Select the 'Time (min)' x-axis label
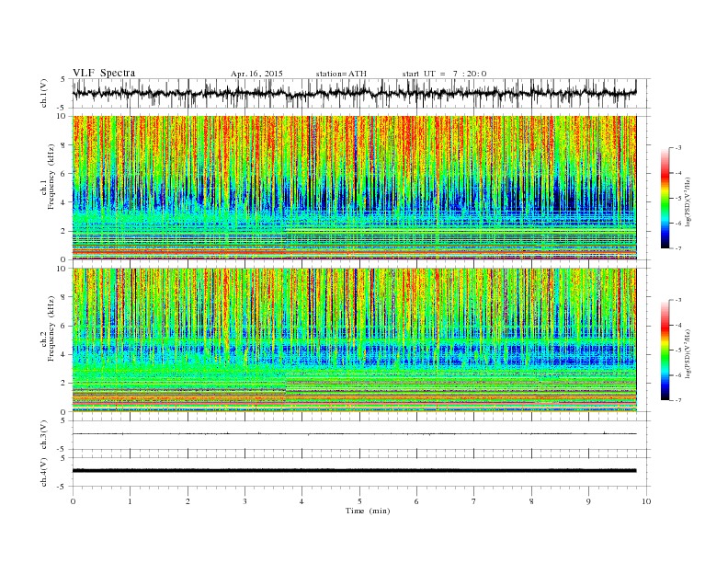The image size is (728, 563). pyautogui.click(x=368, y=511)
